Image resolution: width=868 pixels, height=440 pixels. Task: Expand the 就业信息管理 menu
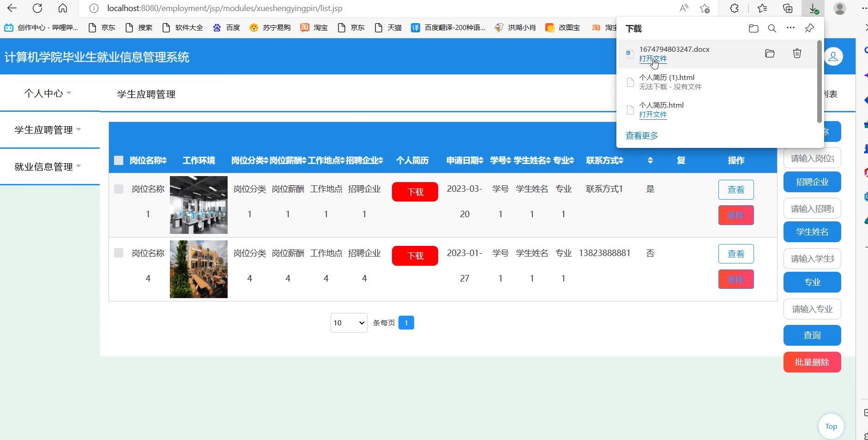click(x=48, y=167)
